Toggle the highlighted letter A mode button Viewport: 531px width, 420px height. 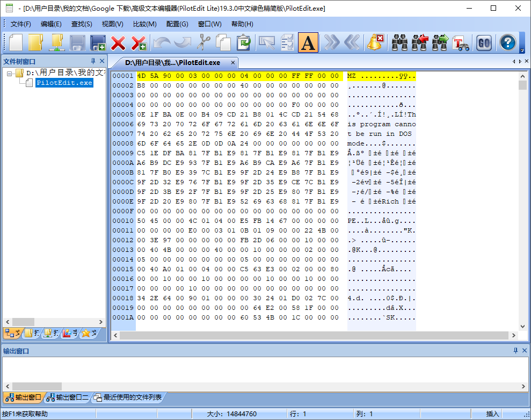tap(308, 42)
